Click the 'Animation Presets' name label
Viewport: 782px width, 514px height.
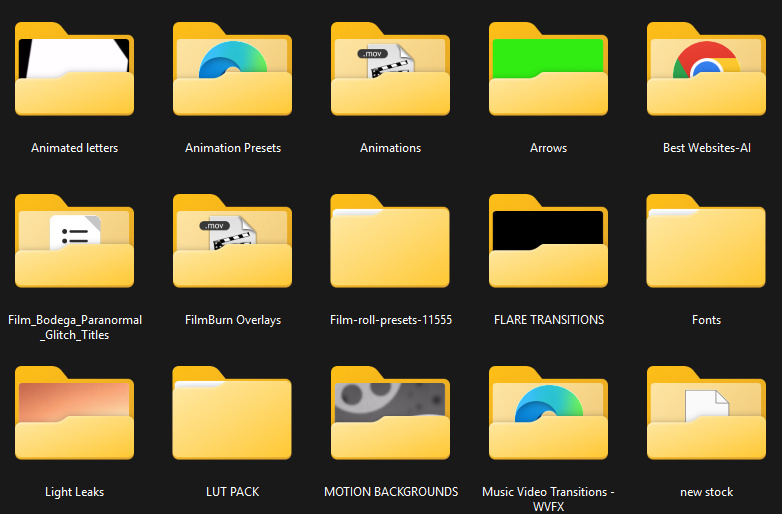coord(233,148)
